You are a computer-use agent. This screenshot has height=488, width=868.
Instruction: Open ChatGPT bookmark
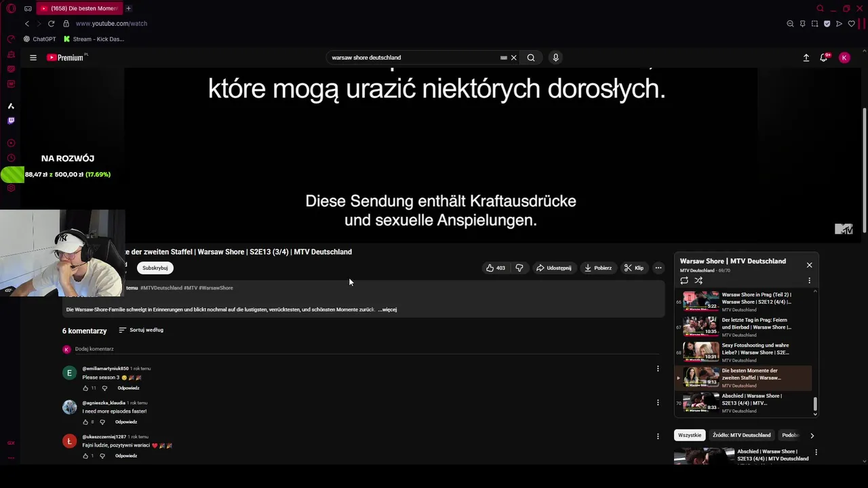(41, 39)
